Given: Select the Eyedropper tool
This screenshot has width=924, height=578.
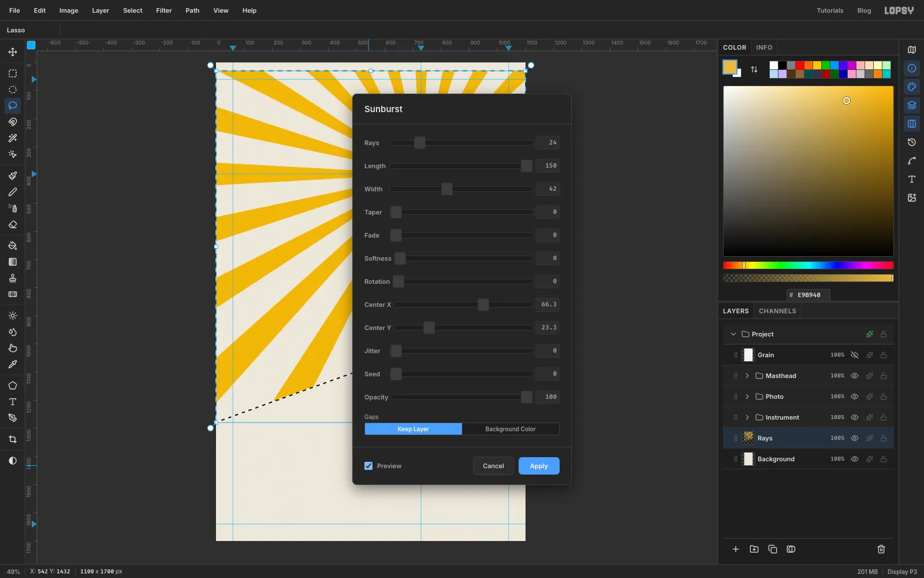Looking at the screenshot, I should [13, 364].
